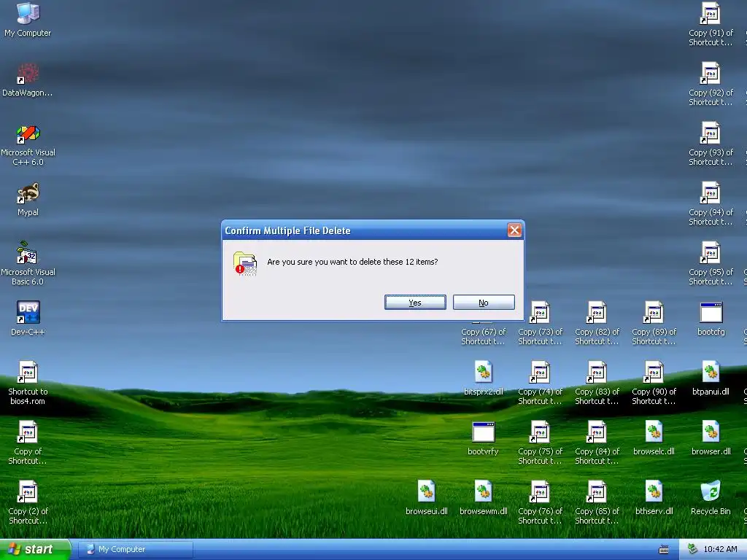Viewport: 747px width, 560px height.
Task: Open the Windows start menu
Action: pos(35,550)
